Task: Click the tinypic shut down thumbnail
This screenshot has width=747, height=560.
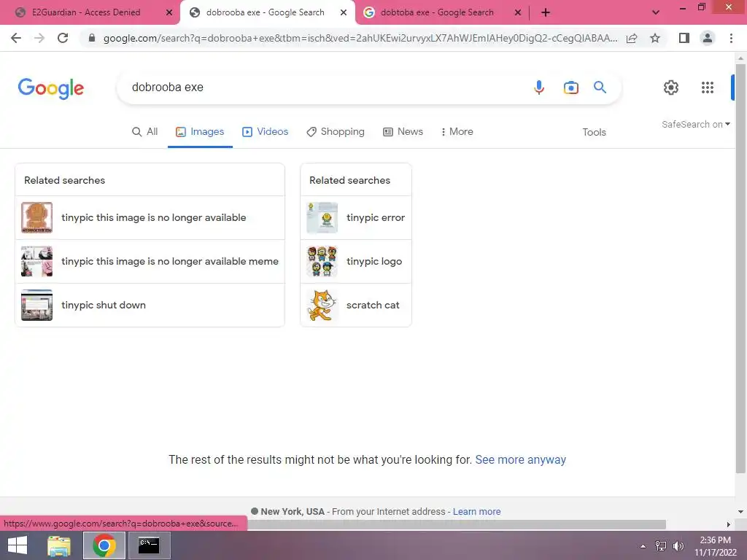Action: [36, 306]
